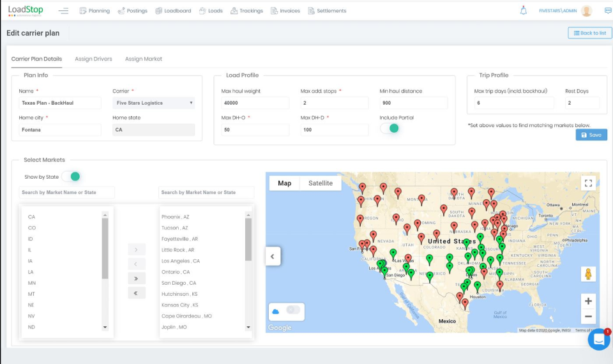Click the Max haul weight field
The image size is (613, 364).
[x=255, y=103]
